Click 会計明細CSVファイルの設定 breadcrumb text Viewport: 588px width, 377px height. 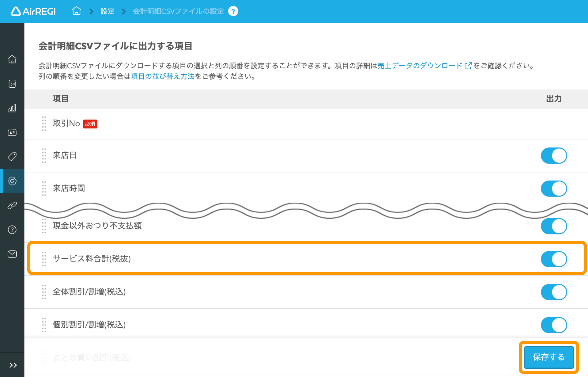coord(178,11)
